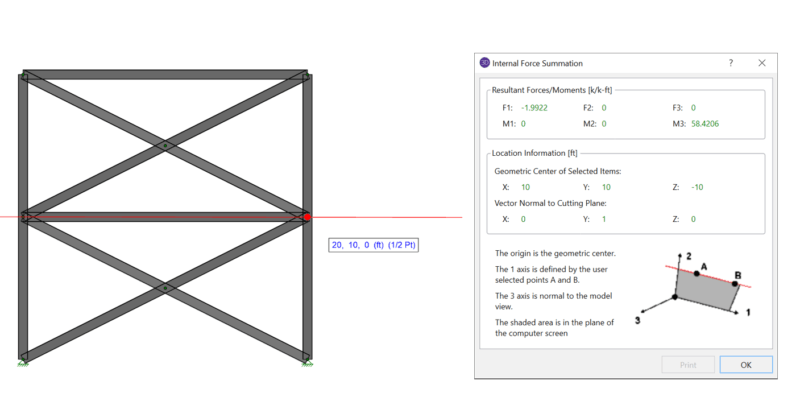The width and height of the screenshot is (800, 418).
Task: Select the top horizontal beam
Action: point(165,75)
